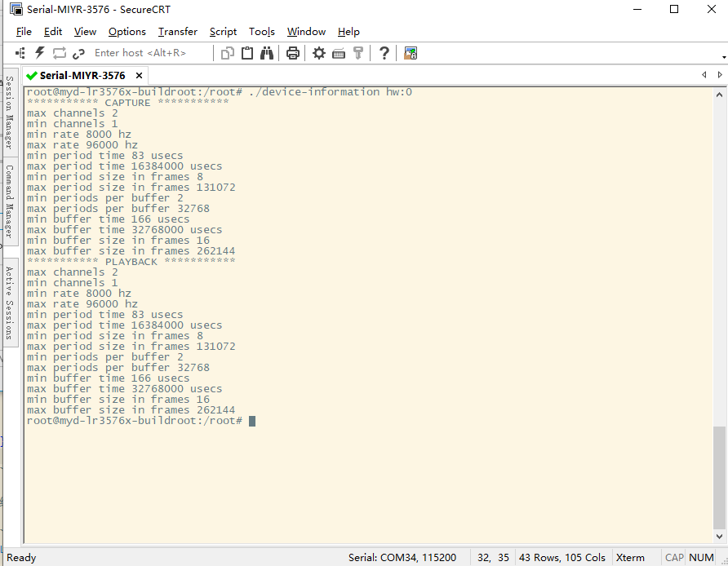
Task: Click the terminal vertical scrollbar thumb
Action: click(x=719, y=477)
